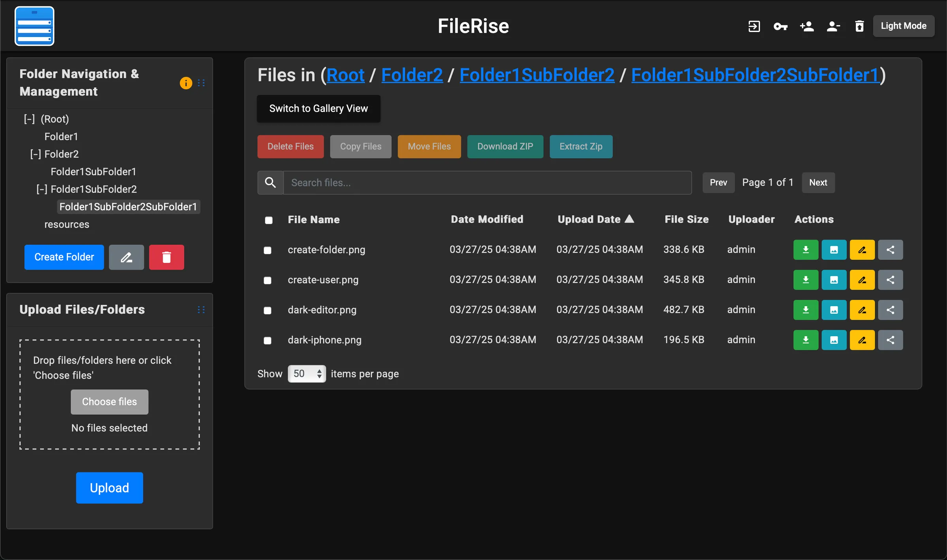Open the change password key icon

pos(780,26)
